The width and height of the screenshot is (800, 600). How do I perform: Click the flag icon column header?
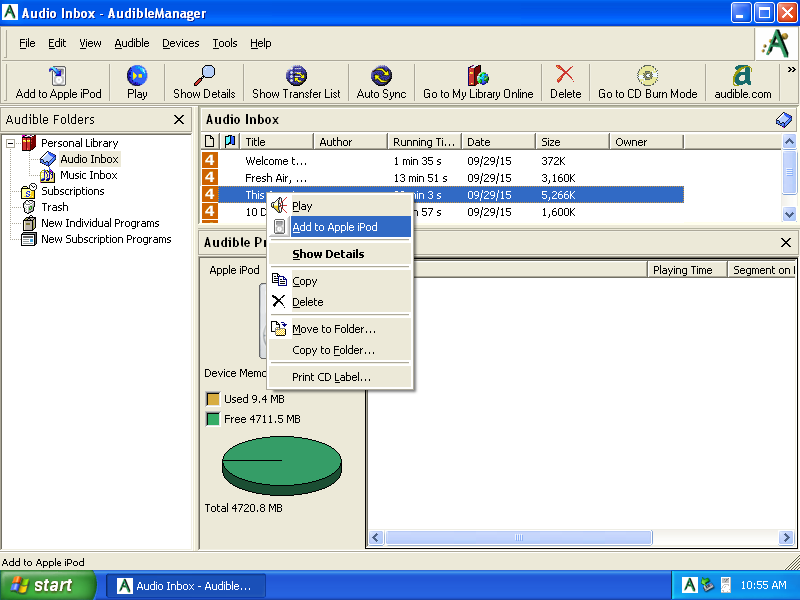pos(230,141)
